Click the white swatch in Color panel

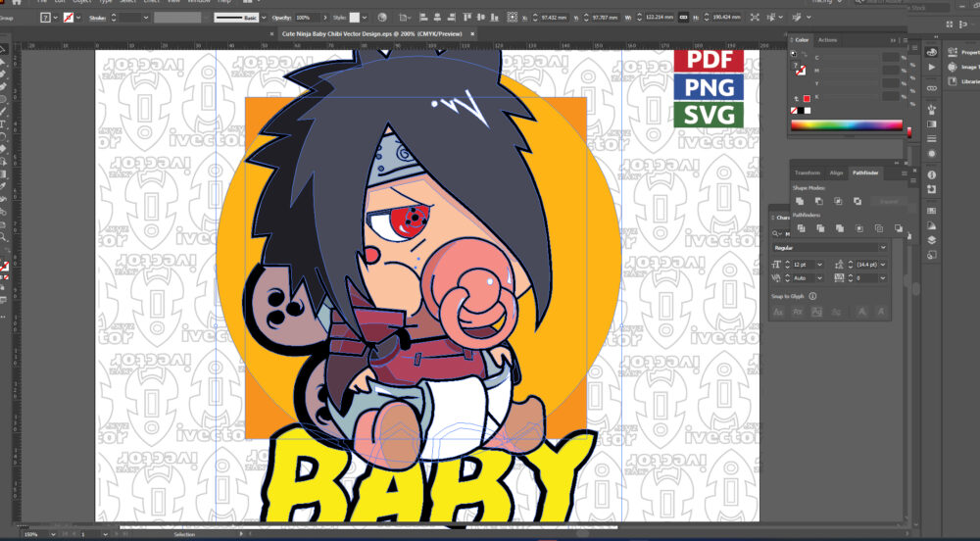pyautogui.click(x=808, y=111)
